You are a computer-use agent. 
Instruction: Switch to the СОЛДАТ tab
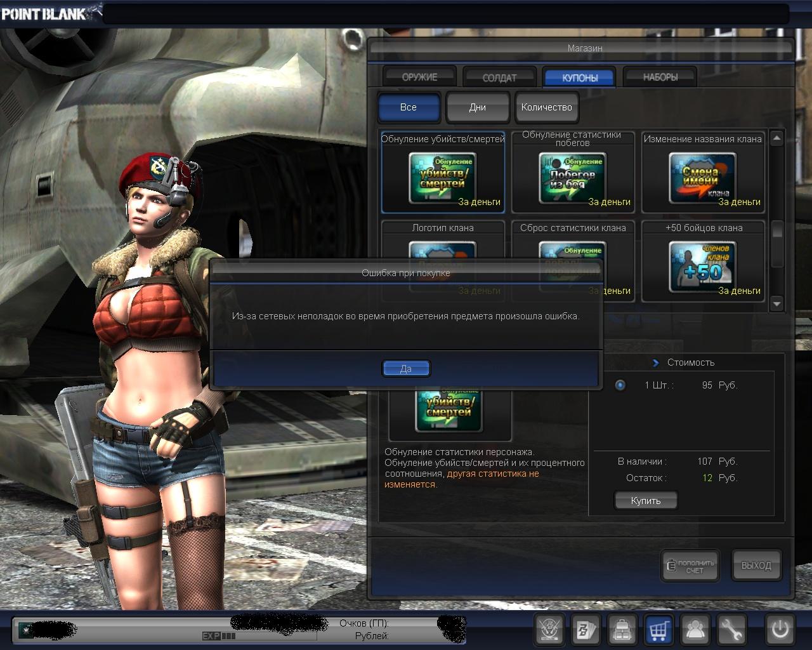coord(499,77)
